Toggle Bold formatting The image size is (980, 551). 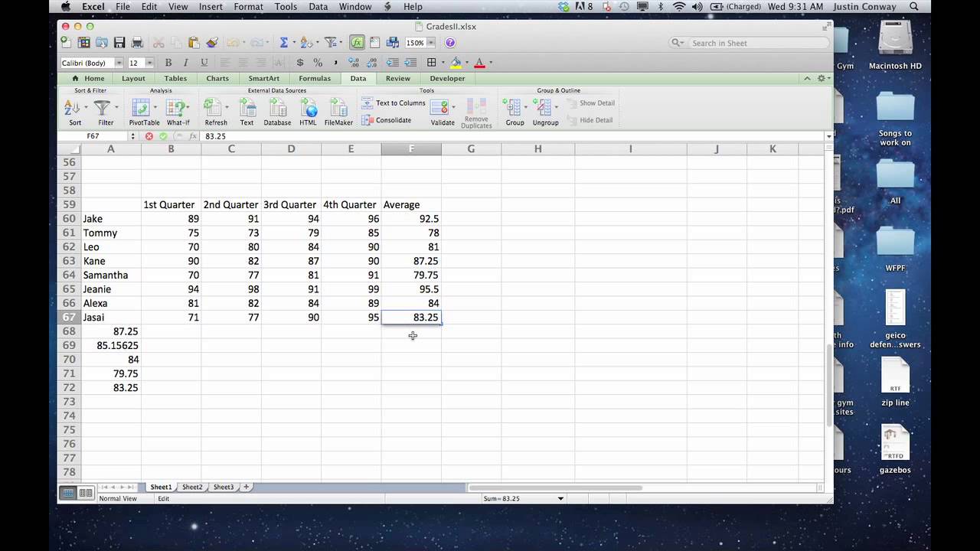pos(168,63)
